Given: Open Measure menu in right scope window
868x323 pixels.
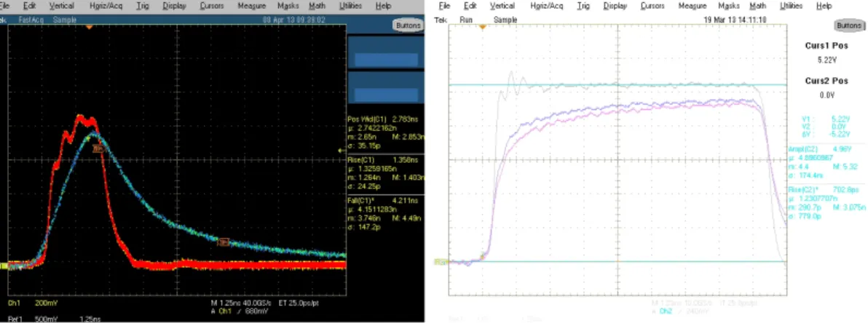Looking at the screenshot, I should (693, 6).
